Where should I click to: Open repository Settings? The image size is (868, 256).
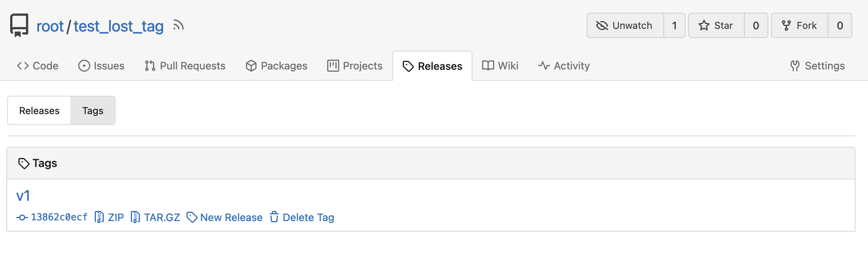[818, 66]
